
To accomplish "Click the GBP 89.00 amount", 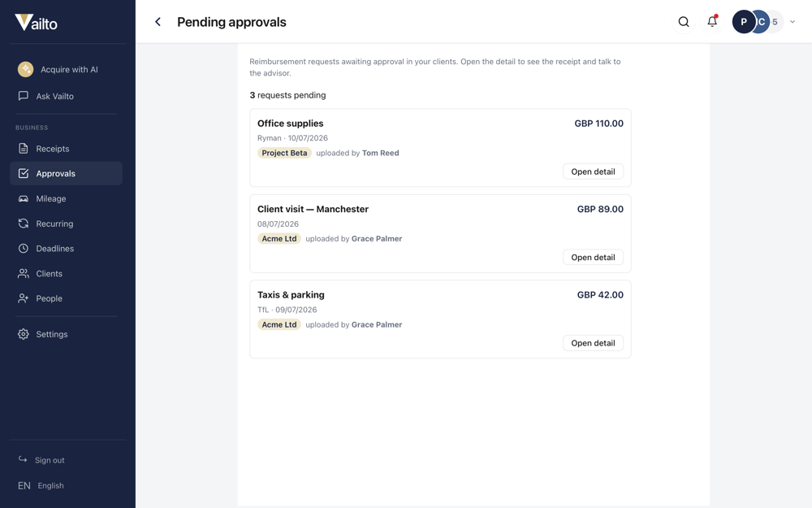I will tap(600, 209).
